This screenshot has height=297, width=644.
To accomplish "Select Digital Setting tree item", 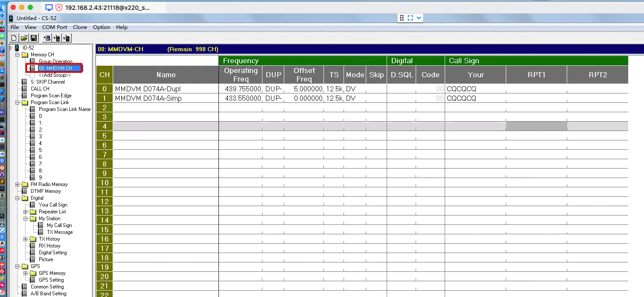I will pos(53,253).
